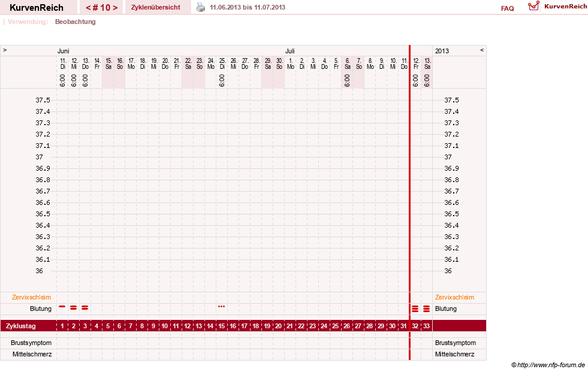Click the KurvenReich text link beside the crown logo
Screen dimensions: 588x372
tap(565, 7)
